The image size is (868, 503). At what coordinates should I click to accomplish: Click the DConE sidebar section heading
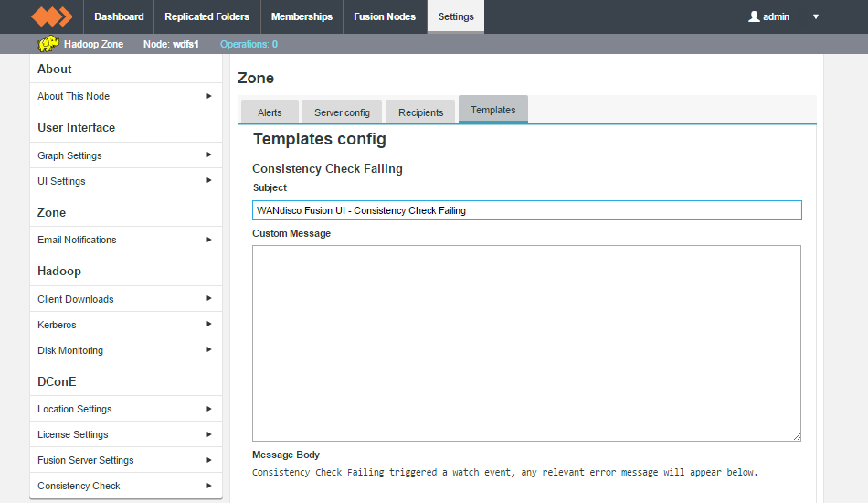[57, 381]
